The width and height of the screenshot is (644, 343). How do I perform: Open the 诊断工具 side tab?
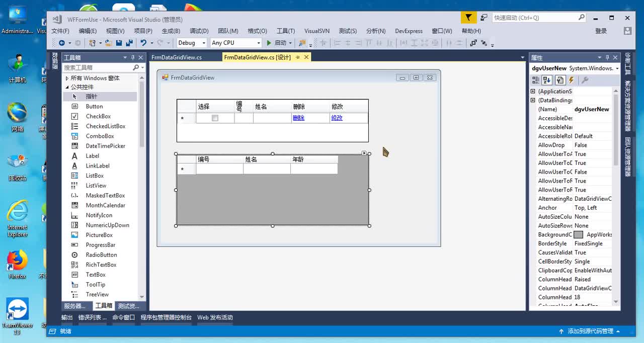pos(627,63)
